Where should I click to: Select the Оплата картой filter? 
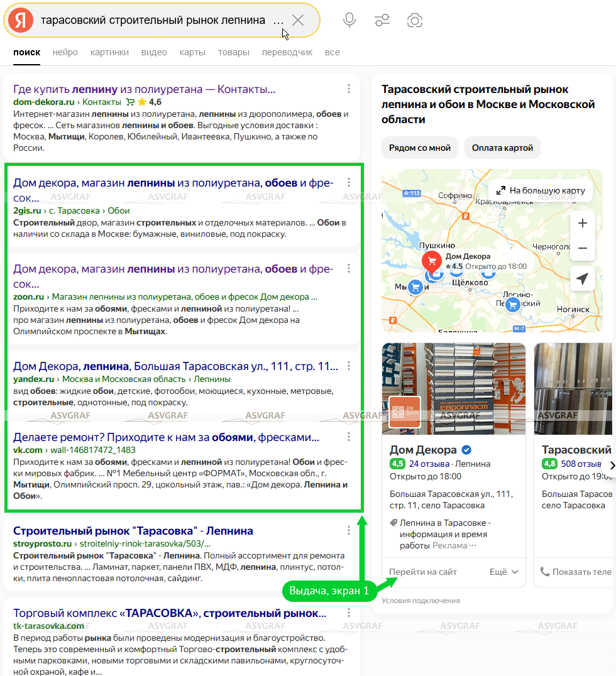(502, 148)
